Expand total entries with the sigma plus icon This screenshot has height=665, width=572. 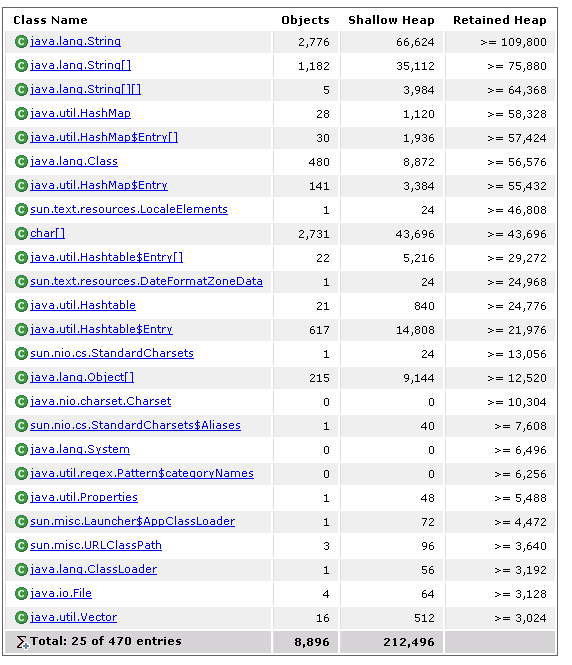click(22, 642)
